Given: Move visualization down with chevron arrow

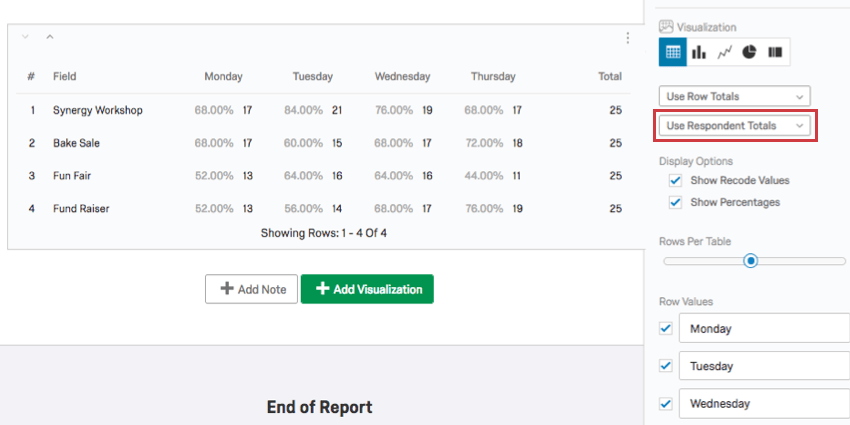Looking at the screenshot, I should (25, 37).
